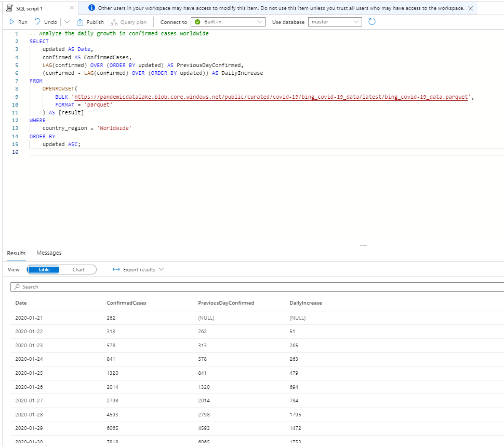504x446 pixels.
Task: Click the info icon in the banner
Action: click(91, 8)
